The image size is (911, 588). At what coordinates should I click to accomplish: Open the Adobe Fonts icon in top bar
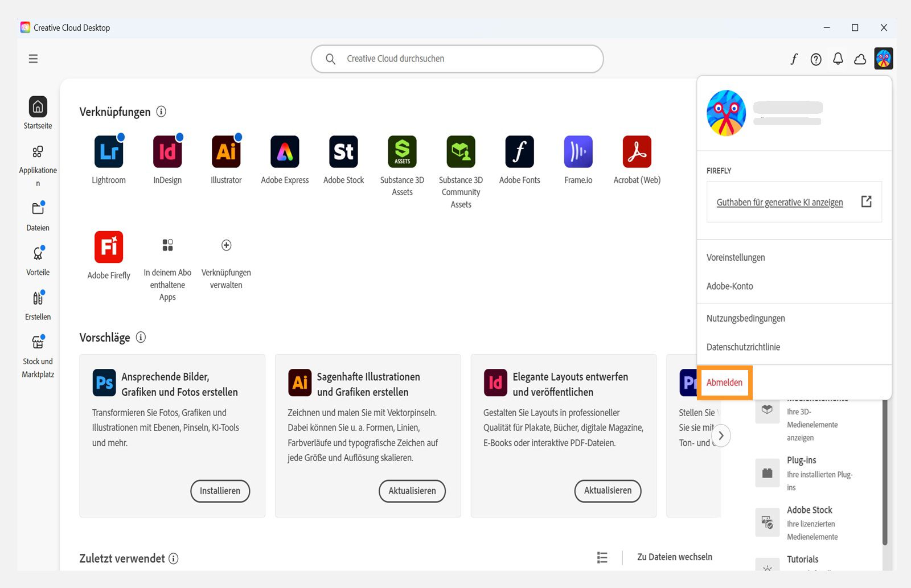794,59
